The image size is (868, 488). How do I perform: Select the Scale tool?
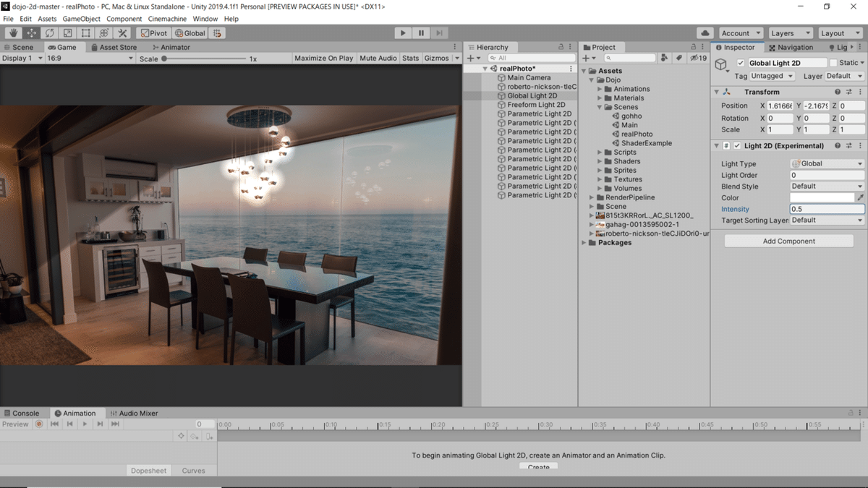[x=67, y=33]
